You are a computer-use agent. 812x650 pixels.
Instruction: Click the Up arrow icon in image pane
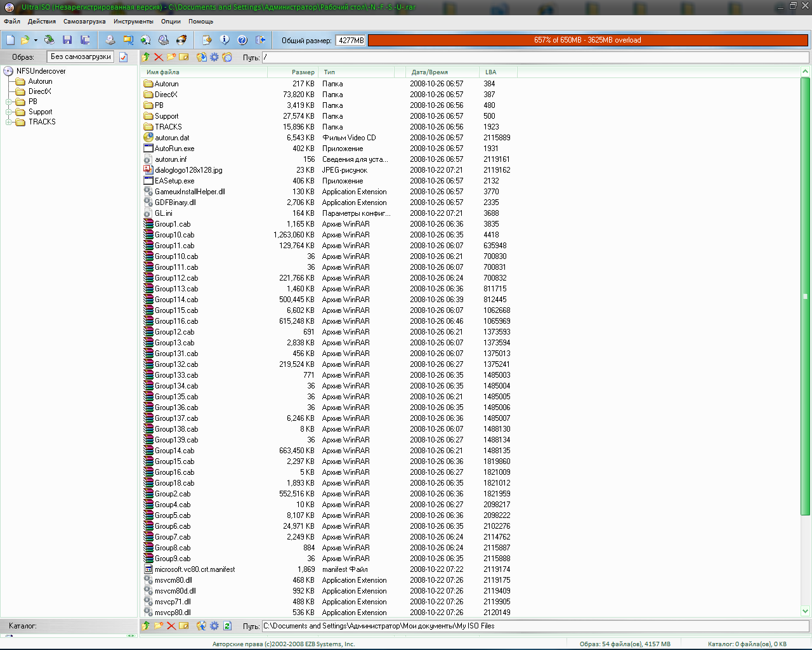pos(146,57)
